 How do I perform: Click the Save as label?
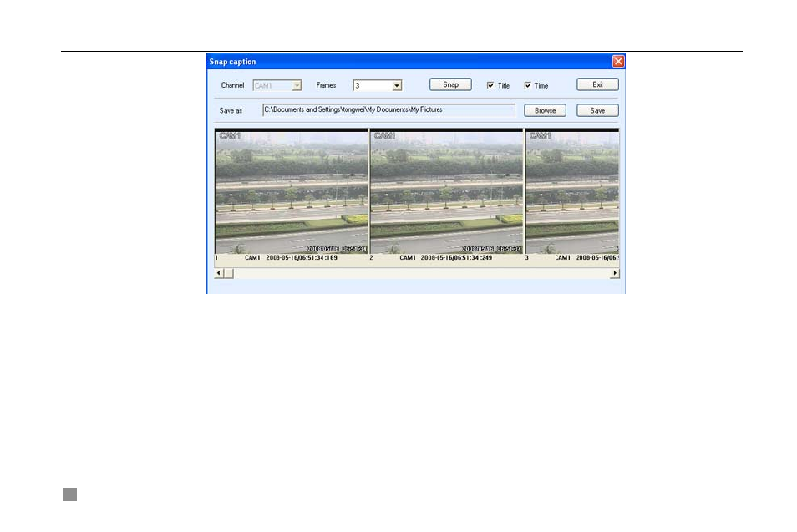point(231,110)
